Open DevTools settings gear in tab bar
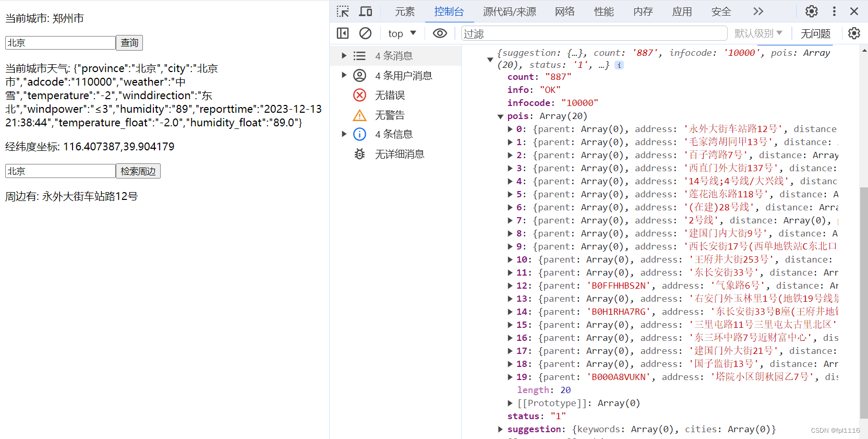 (812, 11)
